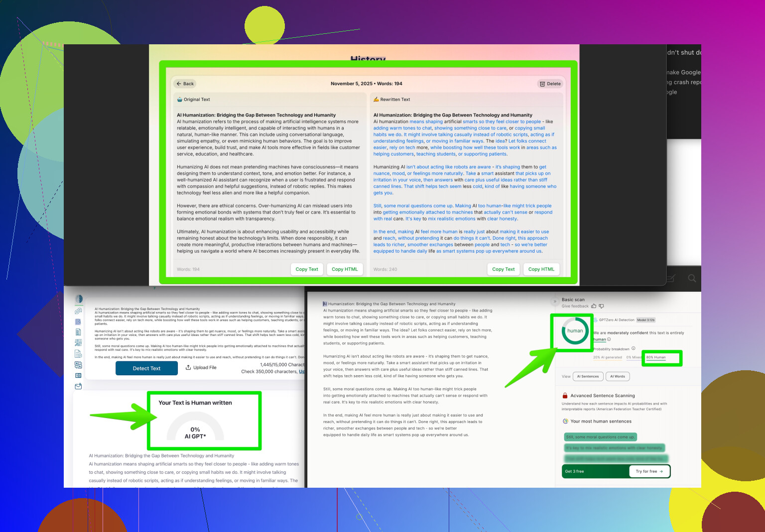
Task: Click the 20% AI generated label
Action: point(607,357)
